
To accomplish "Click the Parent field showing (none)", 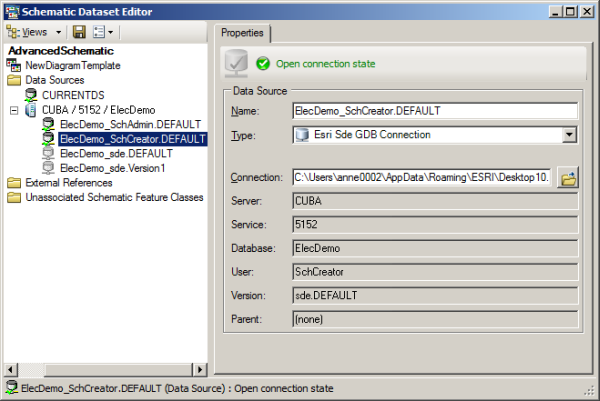I will pos(435,319).
